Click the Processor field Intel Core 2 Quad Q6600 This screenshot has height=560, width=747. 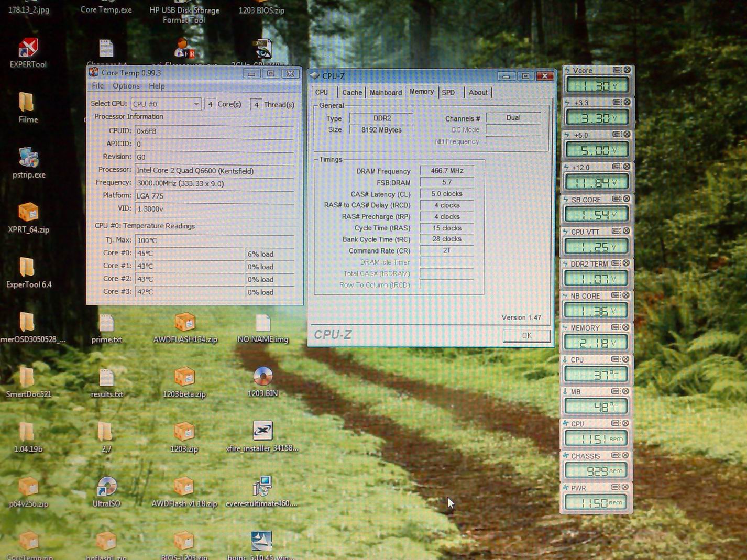pyautogui.click(x=214, y=170)
